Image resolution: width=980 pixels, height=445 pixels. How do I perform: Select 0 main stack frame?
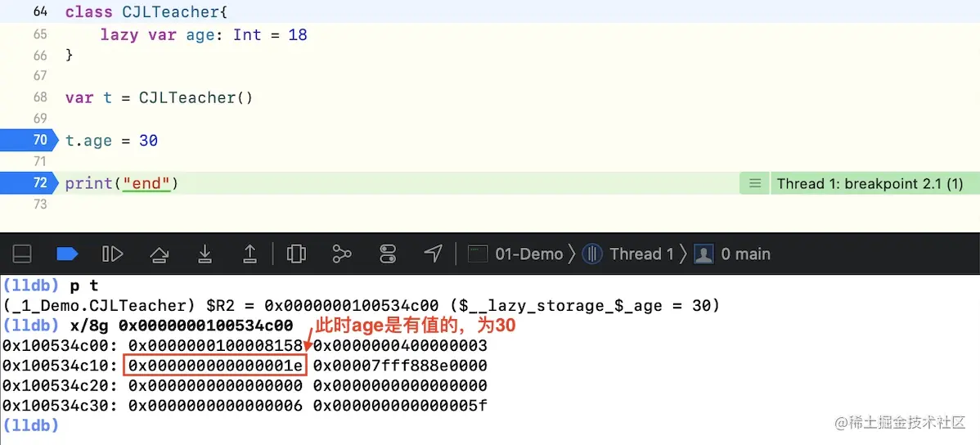pos(732,254)
